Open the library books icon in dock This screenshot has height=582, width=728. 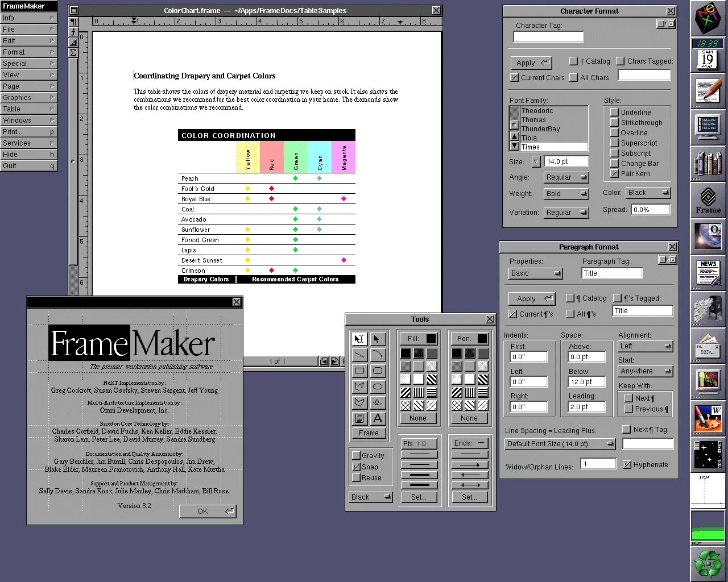point(708,164)
